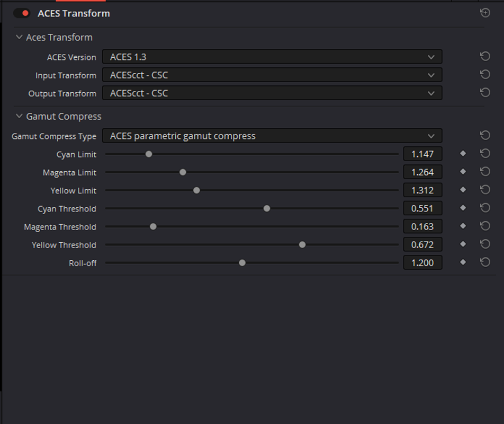Click the Yellow Threshold slider handle
This screenshot has height=424, width=504.
coord(302,245)
